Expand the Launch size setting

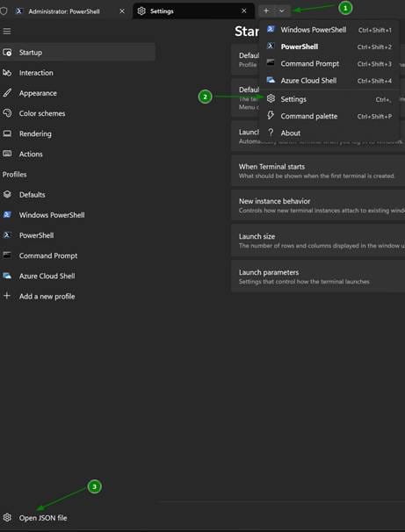click(318, 241)
